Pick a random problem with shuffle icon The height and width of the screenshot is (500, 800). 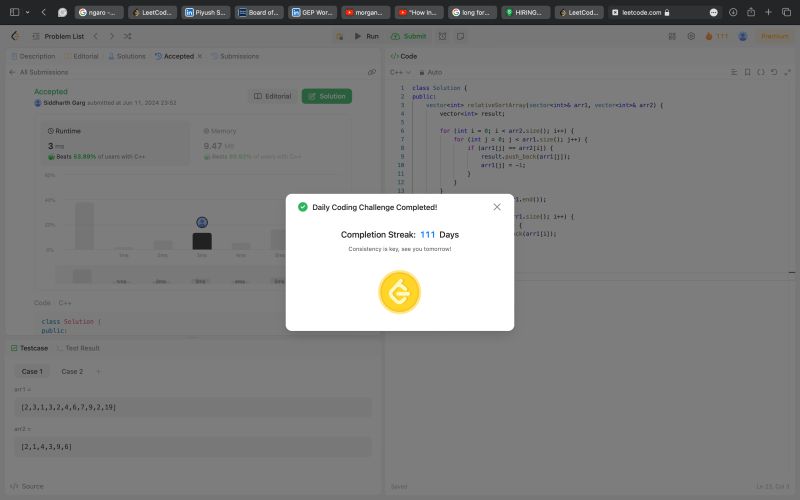[x=128, y=36]
